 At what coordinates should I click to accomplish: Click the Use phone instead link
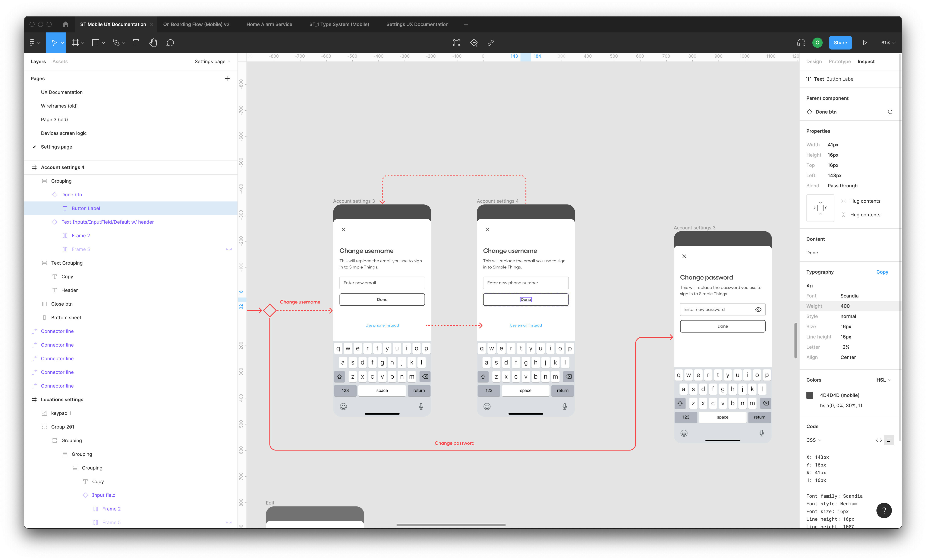pos(382,325)
